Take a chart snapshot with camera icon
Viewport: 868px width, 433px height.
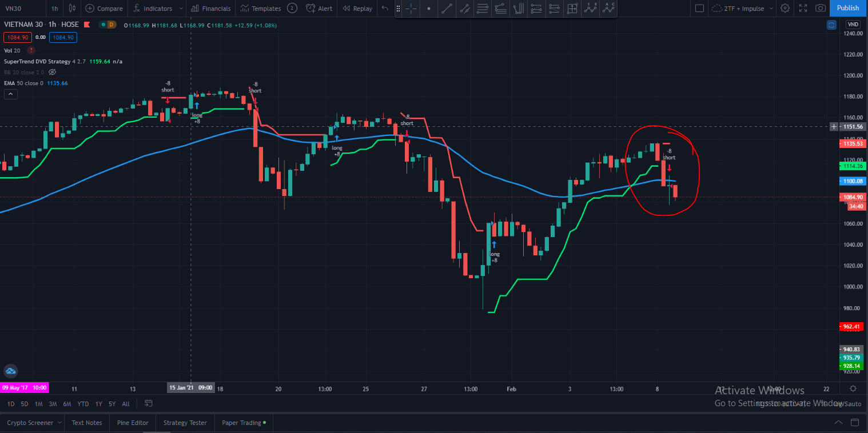click(821, 8)
